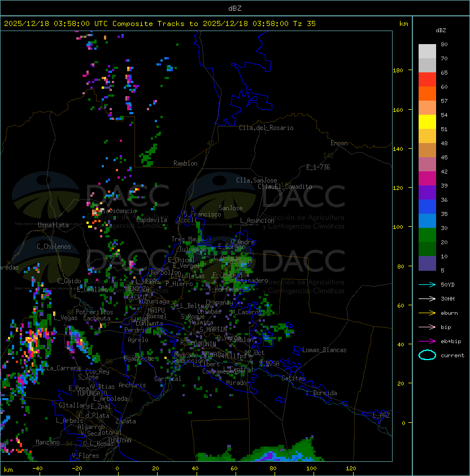
Task: Click the cyan 'current' ellipse legend icon
Action: click(x=427, y=355)
